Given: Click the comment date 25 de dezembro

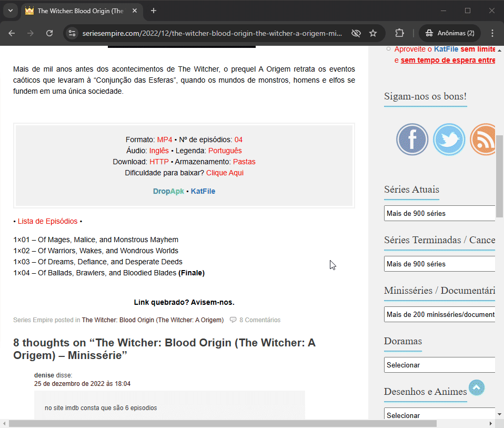Looking at the screenshot, I should pos(82,384).
